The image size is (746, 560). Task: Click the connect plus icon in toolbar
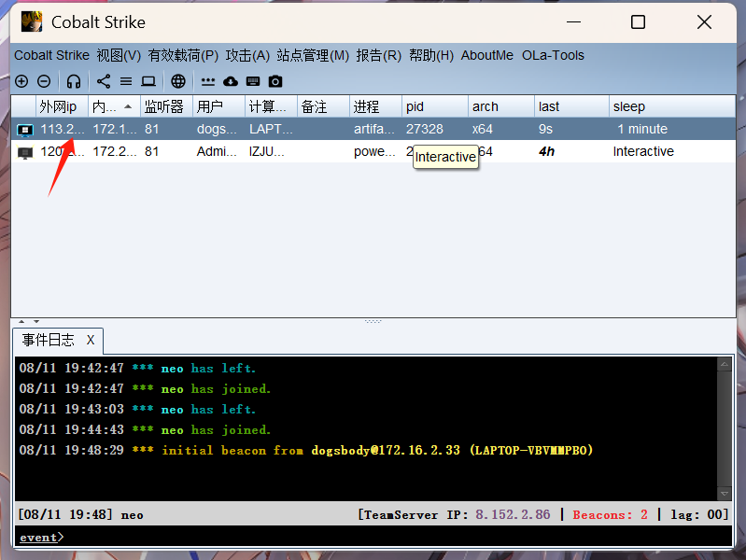pos(21,81)
